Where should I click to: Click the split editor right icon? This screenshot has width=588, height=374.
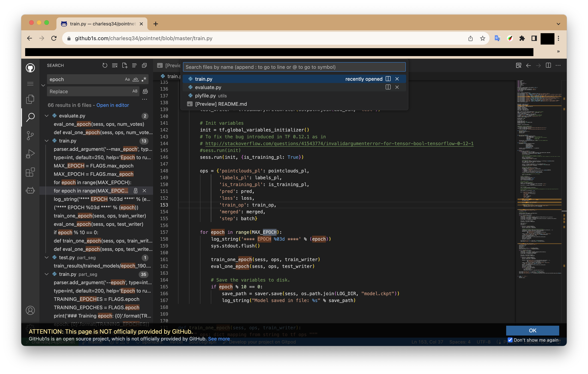point(548,66)
